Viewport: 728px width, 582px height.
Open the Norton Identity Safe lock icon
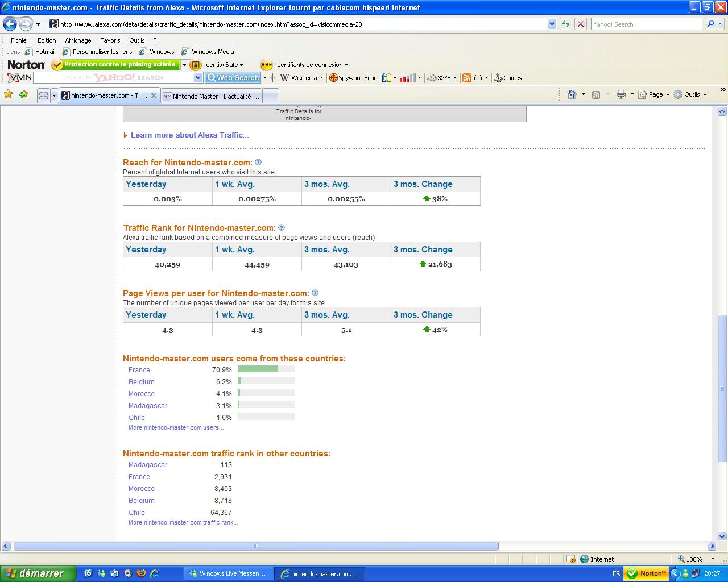196,65
